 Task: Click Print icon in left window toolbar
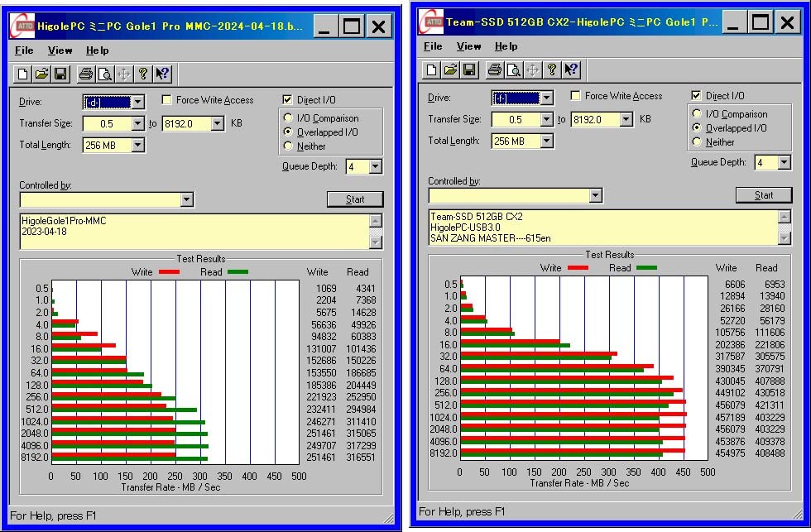(x=85, y=74)
